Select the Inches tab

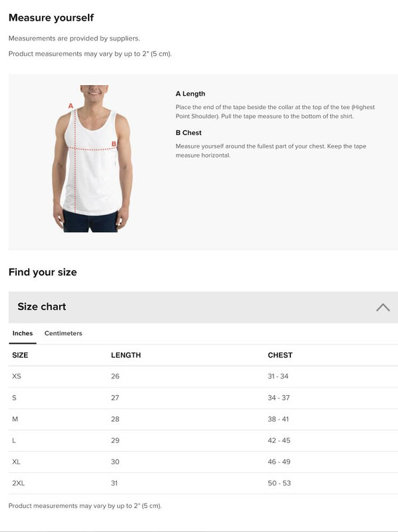(x=23, y=333)
